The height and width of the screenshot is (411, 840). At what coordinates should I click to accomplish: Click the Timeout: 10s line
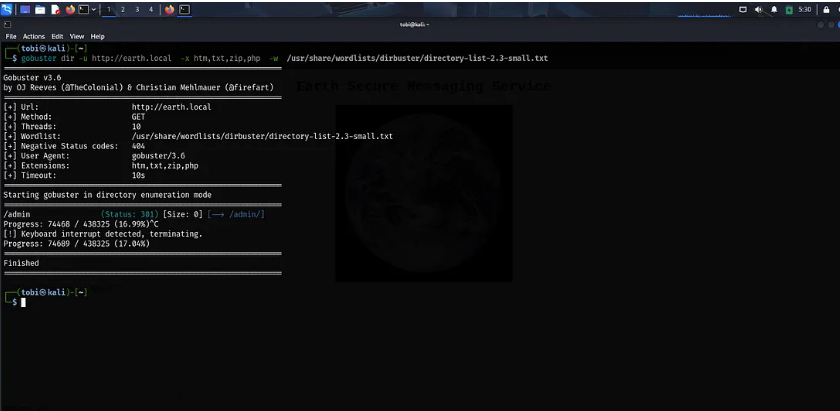[x=74, y=175]
